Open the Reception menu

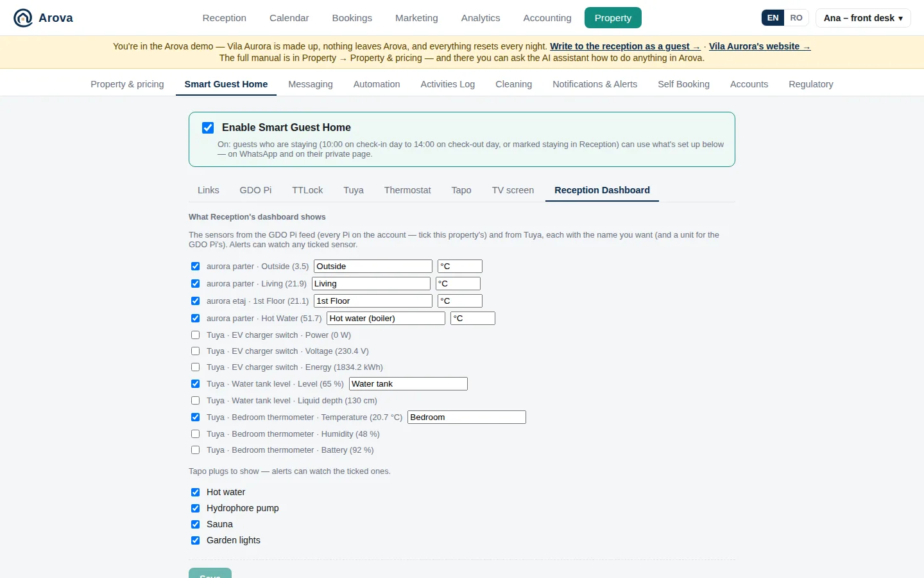pyautogui.click(x=225, y=18)
